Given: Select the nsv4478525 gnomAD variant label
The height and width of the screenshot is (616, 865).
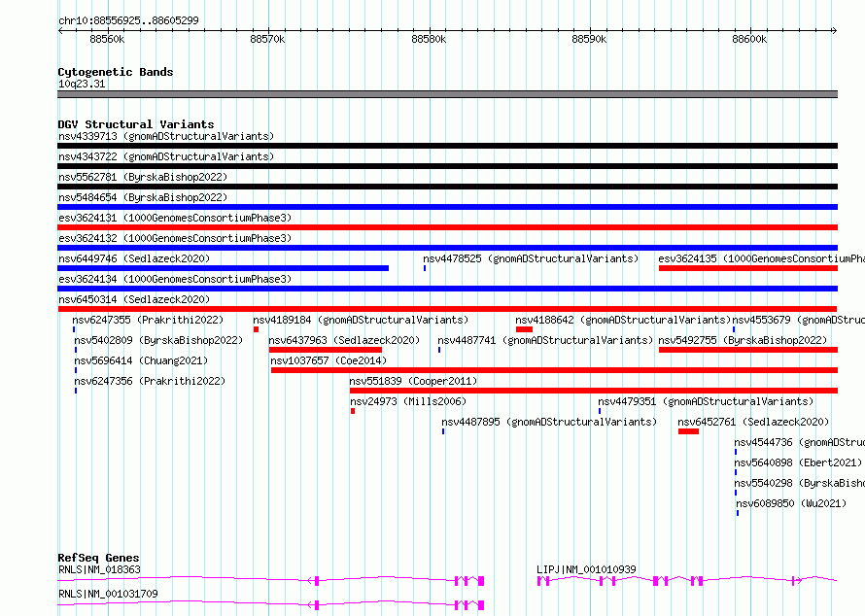Looking at the screenshot, I should point(531,258).
